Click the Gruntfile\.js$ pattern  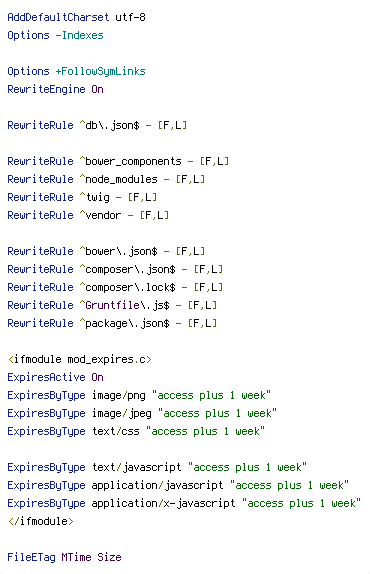(x=124, y=305)
